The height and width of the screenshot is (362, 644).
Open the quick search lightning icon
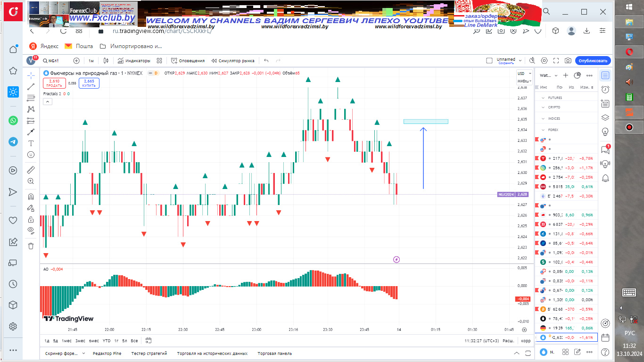tap(532, 61)
